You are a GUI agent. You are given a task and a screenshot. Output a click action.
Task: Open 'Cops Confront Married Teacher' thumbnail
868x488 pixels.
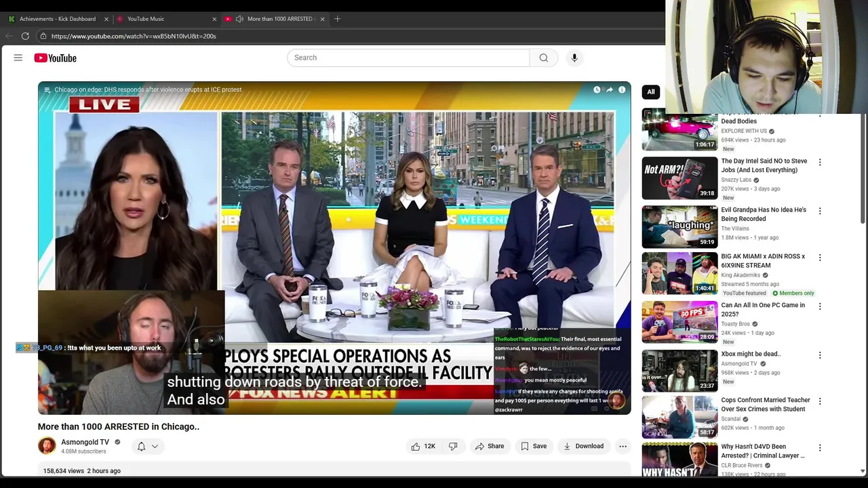pyautogui.click(x=679, y=417)
